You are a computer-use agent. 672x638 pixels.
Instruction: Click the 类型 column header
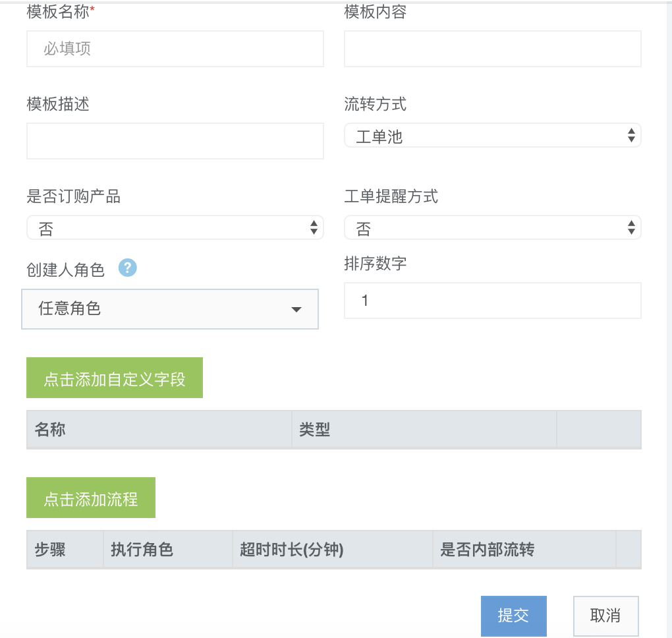[x=315, y=430]
